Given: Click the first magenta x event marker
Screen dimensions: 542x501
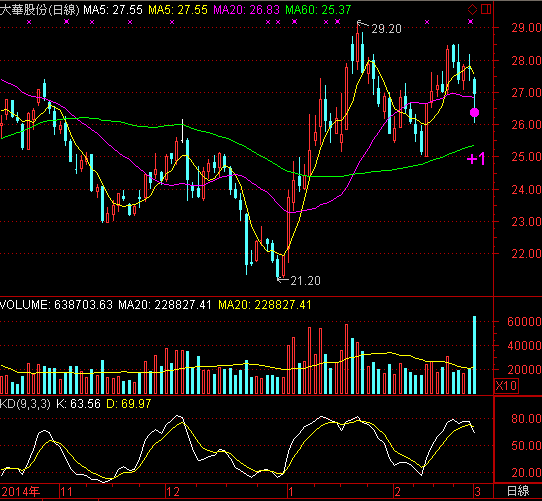Looking at the screenshot, I should point(29,22).
